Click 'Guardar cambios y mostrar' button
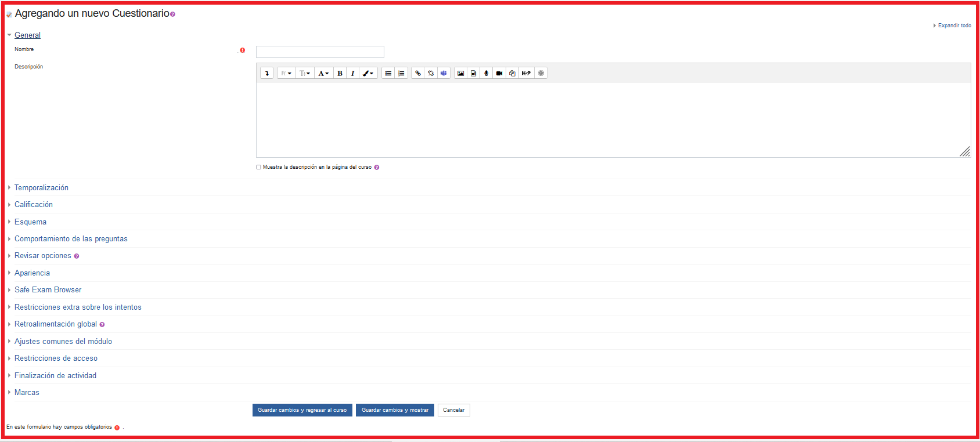Screen dimensions: 980x442 395,410
